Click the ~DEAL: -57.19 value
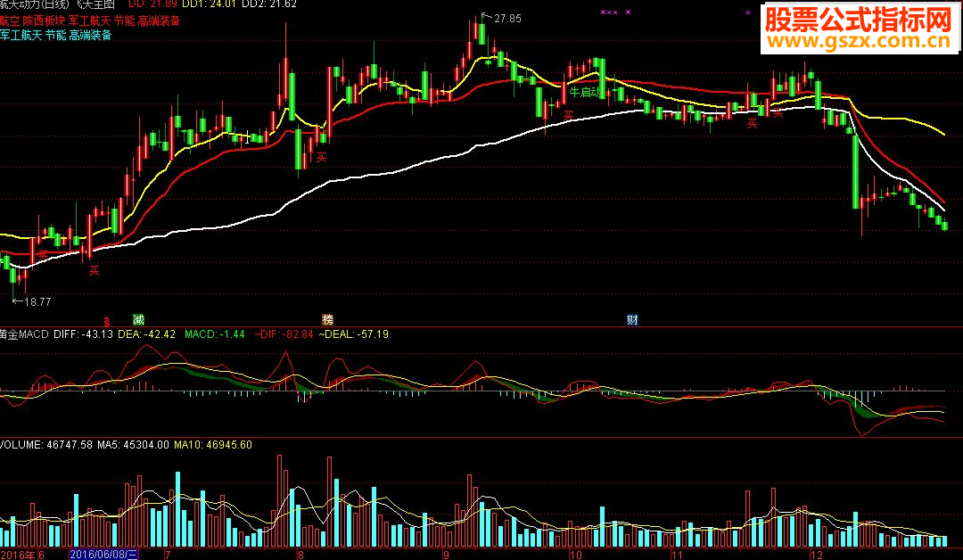The height and width of the screenshot is (560, 963). coord(354,334)
